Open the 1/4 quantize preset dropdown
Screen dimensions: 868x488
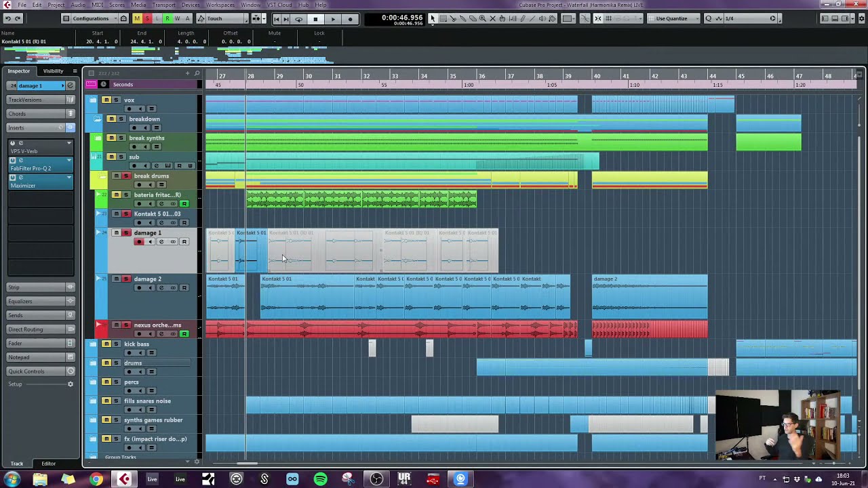[x=751, y=18]
